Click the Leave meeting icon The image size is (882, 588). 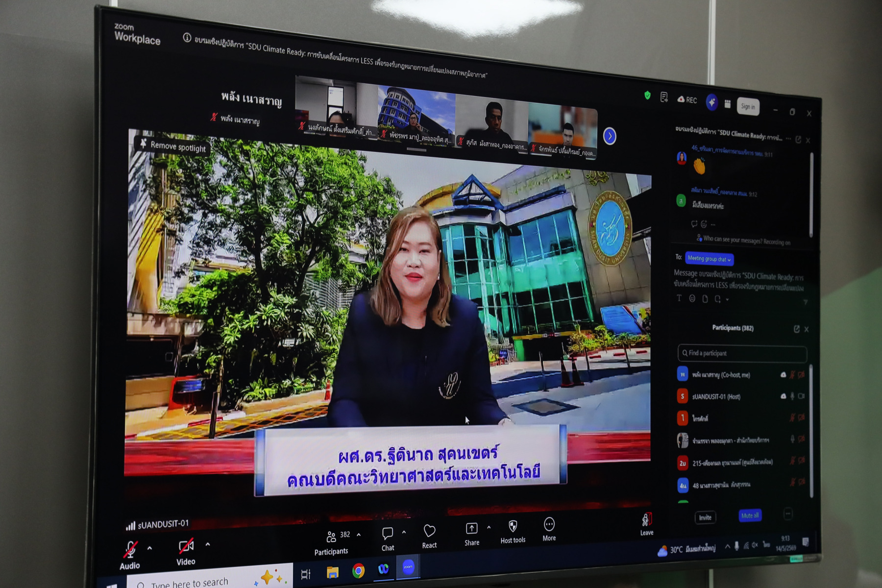(x=646, y=520)
